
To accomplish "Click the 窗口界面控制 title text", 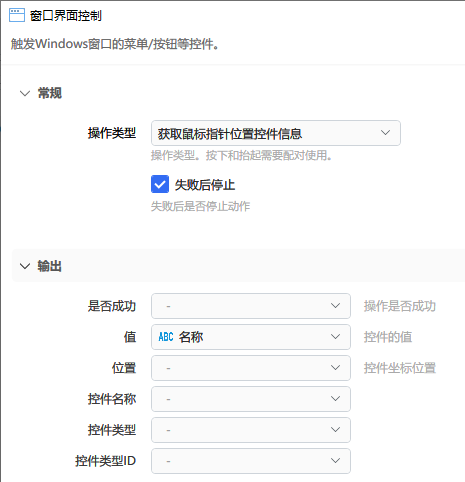I will tap(66, 15).
